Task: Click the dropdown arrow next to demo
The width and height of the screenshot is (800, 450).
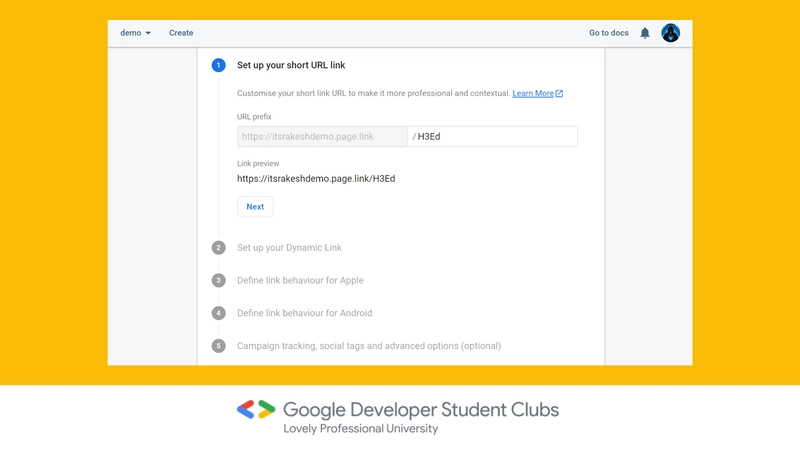Action: (148, 33)
